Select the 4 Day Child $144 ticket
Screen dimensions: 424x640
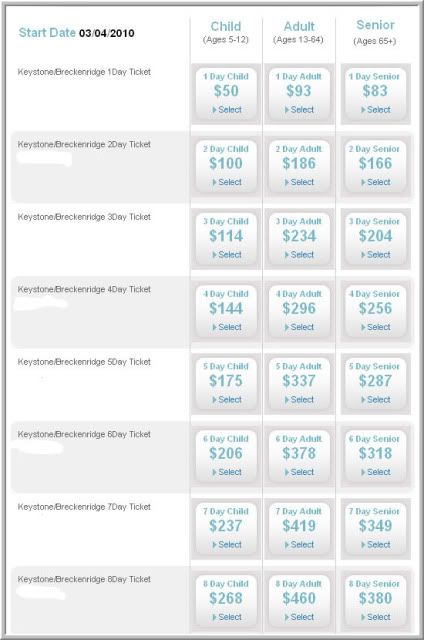pyautogui.click(x=226, y=311)
